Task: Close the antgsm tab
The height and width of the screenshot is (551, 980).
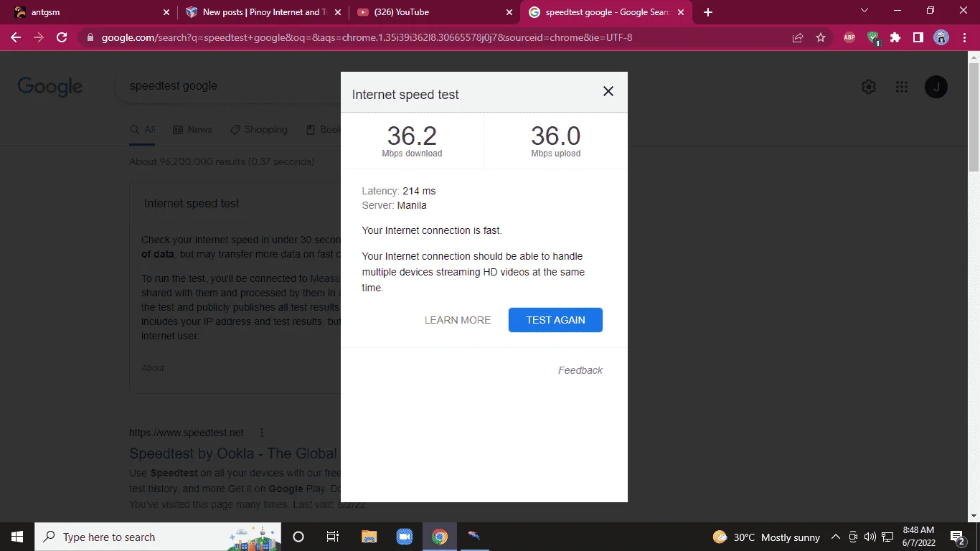Action: [166, 12]
